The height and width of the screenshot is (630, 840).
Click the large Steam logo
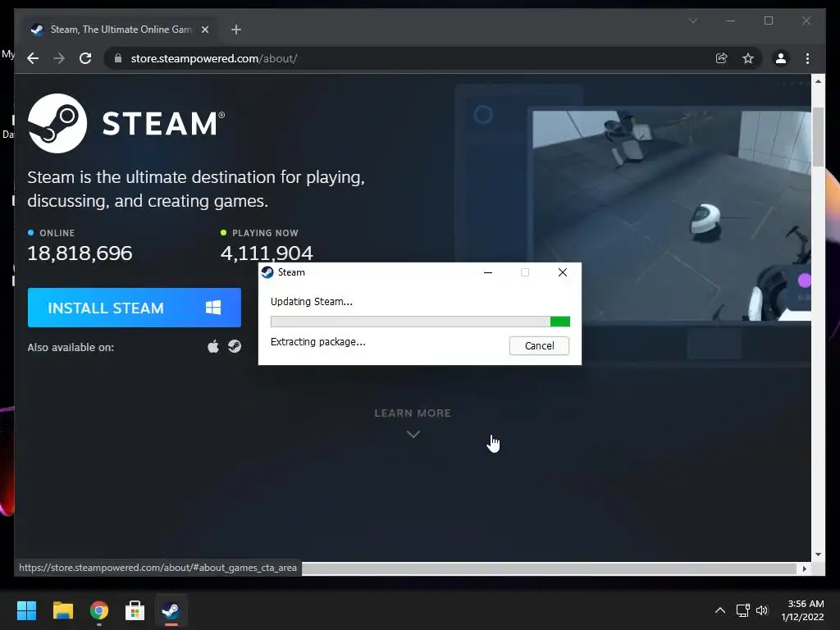click(x=126, y=123)
